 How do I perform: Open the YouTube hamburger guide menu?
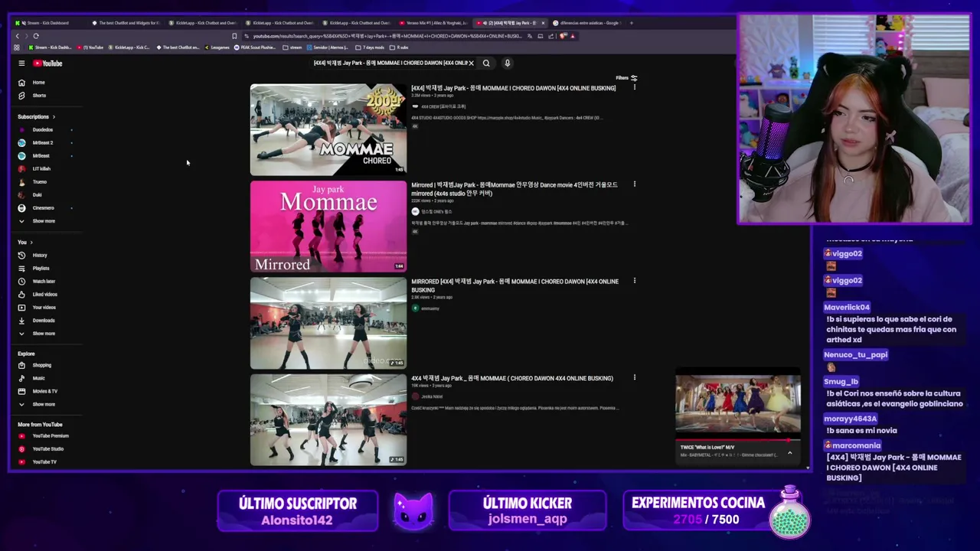pyautogui.click(x=21, y=64)
